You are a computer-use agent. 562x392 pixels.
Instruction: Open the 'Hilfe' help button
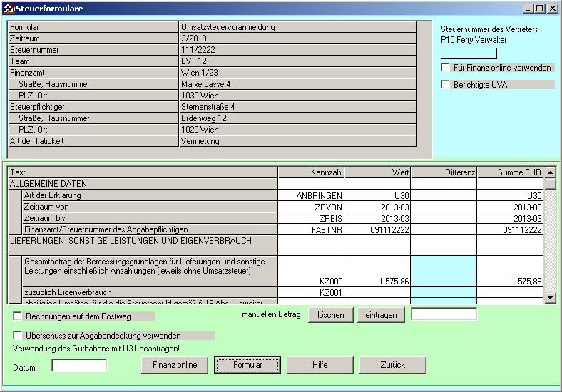(320, 365)
